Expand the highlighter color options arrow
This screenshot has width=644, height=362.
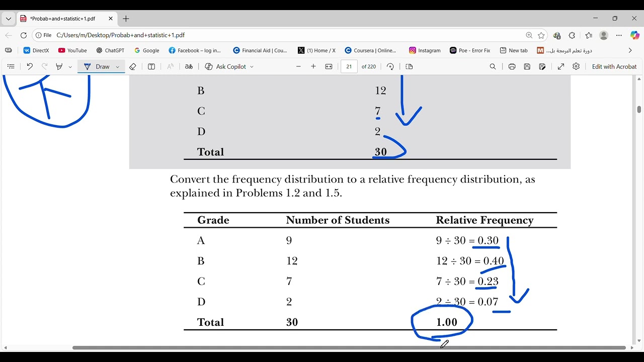(70, 66)
